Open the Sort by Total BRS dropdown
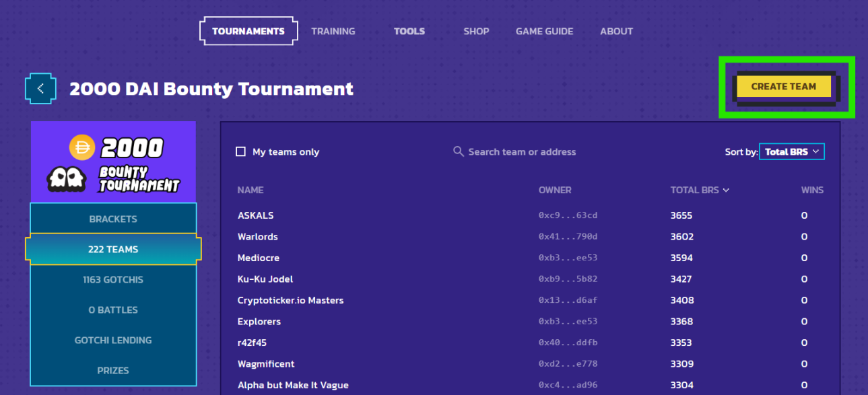This screenshot has width=868, height=395. (x=791, y=151)
